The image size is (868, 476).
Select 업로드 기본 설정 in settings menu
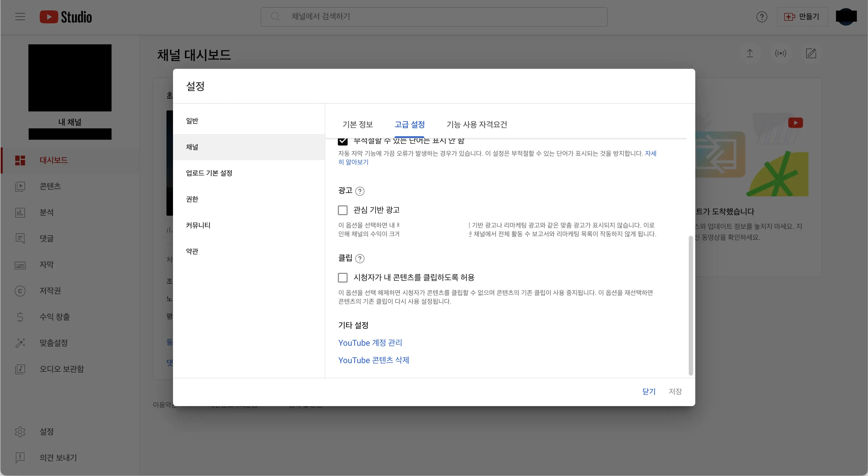click(209, 173)
